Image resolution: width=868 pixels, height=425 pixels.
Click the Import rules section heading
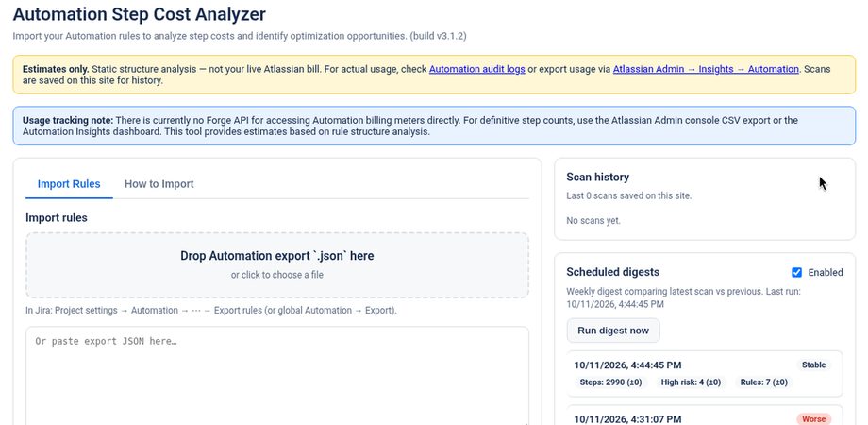[x=57, y=218]
